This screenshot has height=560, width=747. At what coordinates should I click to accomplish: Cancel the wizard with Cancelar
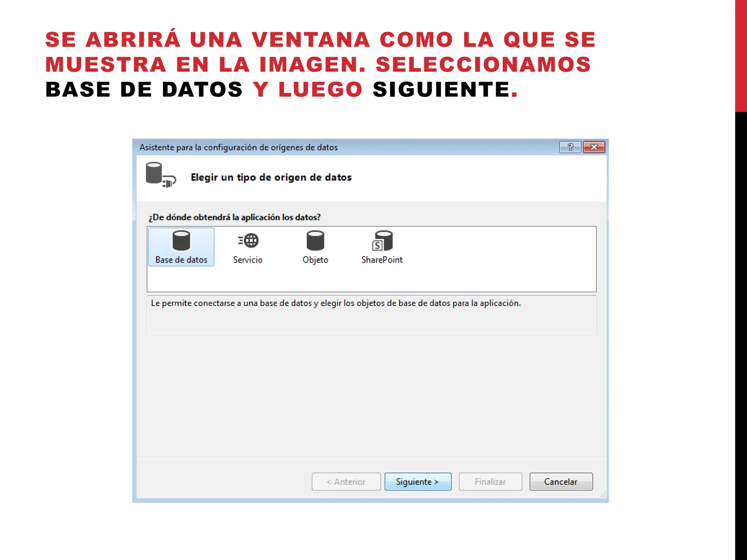(x=561, y=482)
